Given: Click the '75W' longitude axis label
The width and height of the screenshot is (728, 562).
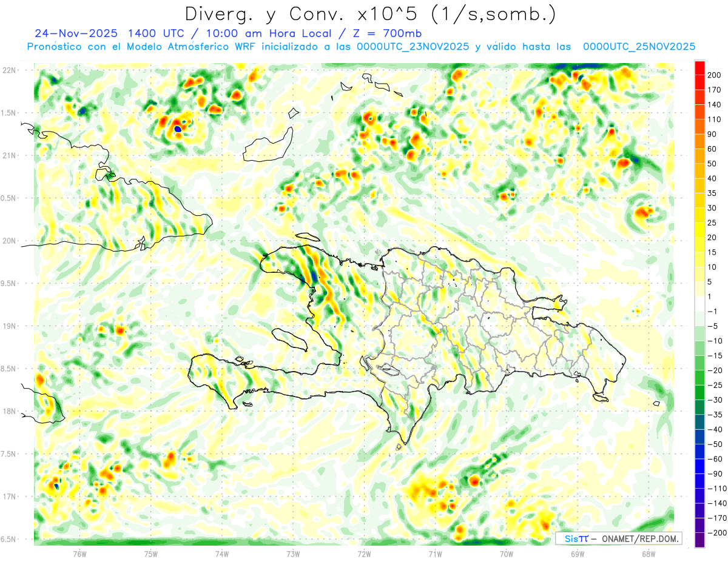Looking at the screenshot, I should tap(150, 554).
